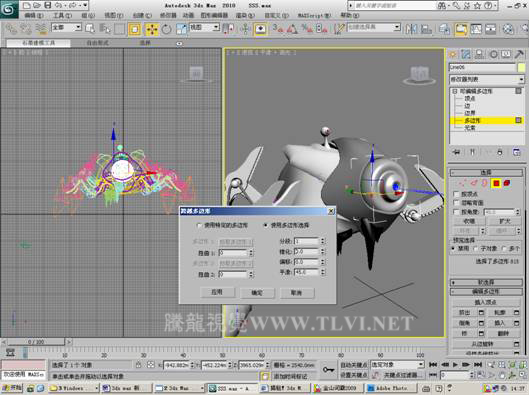Toggle the Angle Snap icon
529x395 pixels.
pos(293,29)
